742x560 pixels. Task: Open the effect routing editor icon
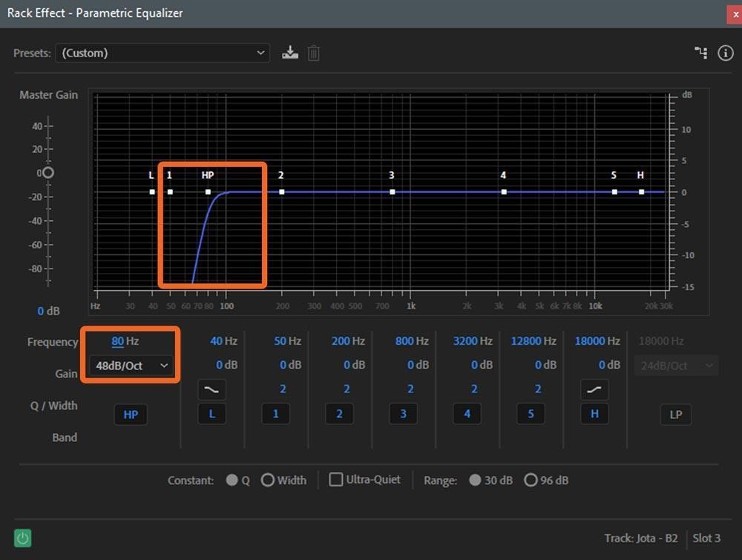point(701,53)
